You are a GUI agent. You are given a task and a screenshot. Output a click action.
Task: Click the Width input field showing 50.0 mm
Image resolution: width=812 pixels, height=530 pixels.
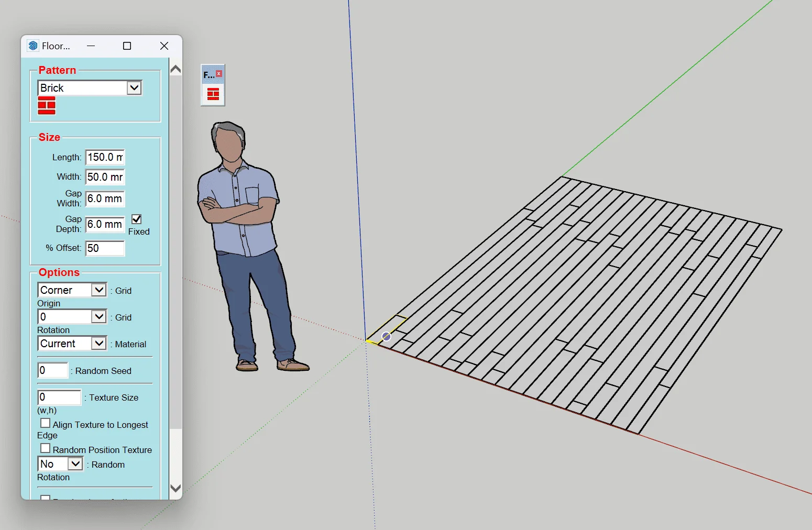point(105,177)
